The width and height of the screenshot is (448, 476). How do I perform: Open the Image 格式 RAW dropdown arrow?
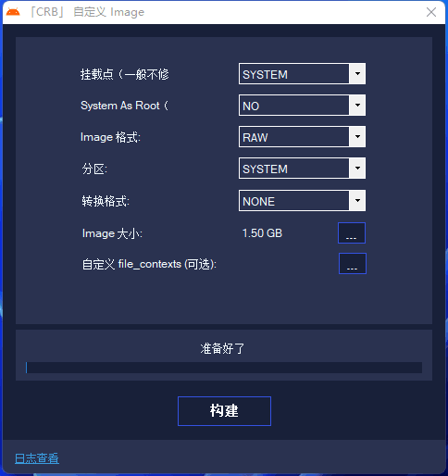coord(357,136)
